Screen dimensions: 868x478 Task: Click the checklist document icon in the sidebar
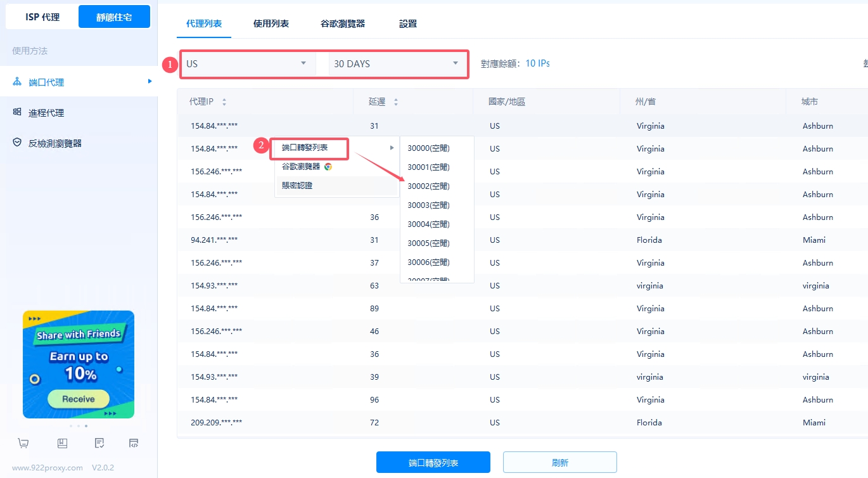(99, 443)
